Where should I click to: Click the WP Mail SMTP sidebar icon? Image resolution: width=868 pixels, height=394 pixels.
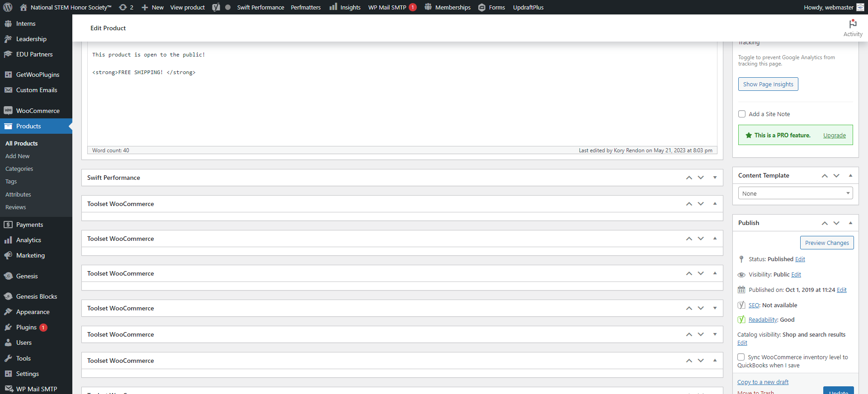click(8, 389)
